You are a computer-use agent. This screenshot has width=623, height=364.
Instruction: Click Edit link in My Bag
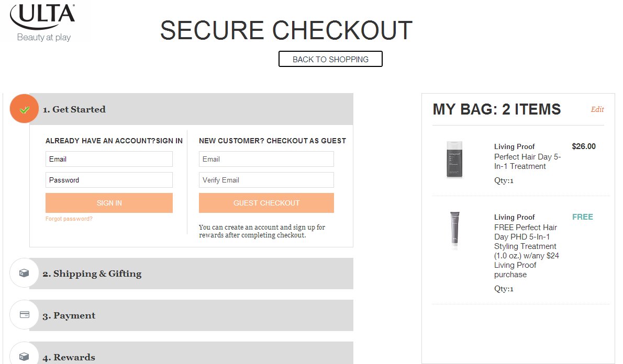click(597, 109)
